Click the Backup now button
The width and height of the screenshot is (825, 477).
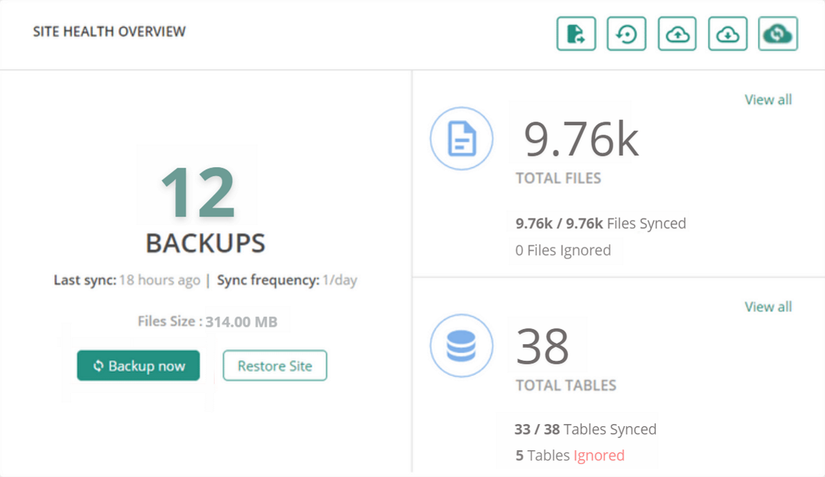(138, 366)
